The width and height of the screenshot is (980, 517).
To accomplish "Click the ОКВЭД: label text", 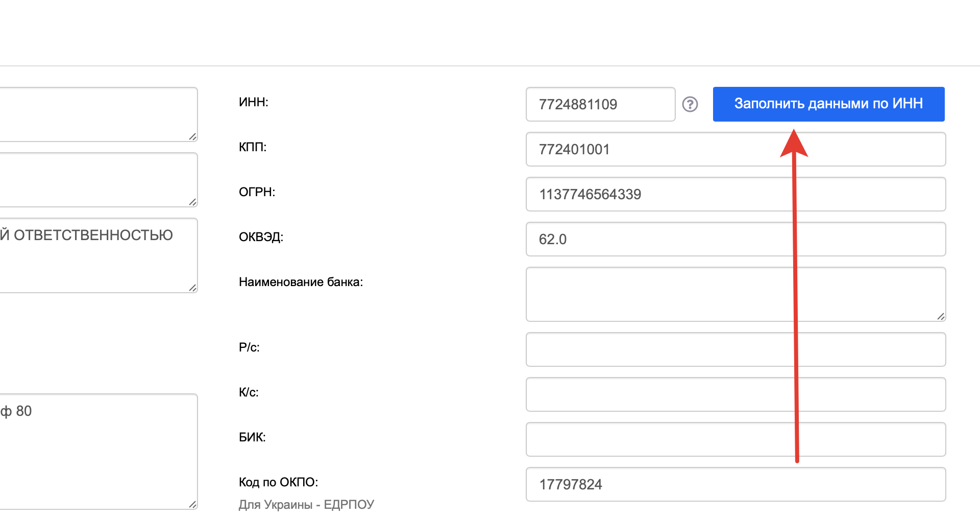I will click(x=261, y=237).
